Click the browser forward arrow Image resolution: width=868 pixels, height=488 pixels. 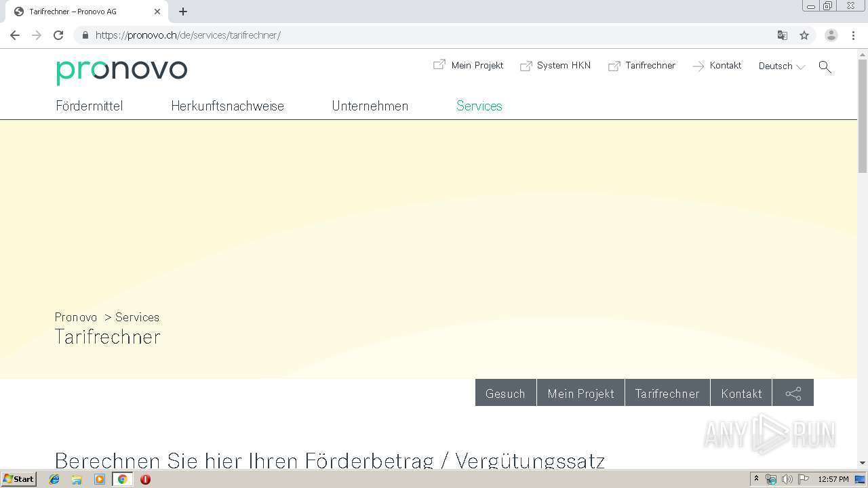(x=37, y=35)
